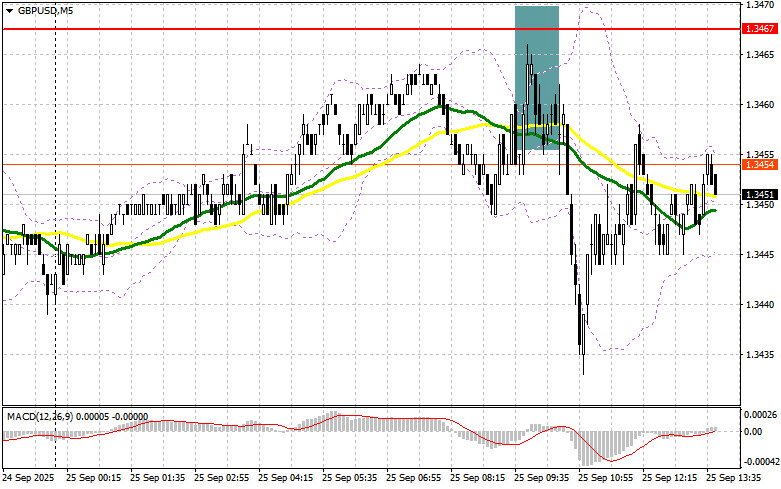Click the red 1.3467 price label

759,29
